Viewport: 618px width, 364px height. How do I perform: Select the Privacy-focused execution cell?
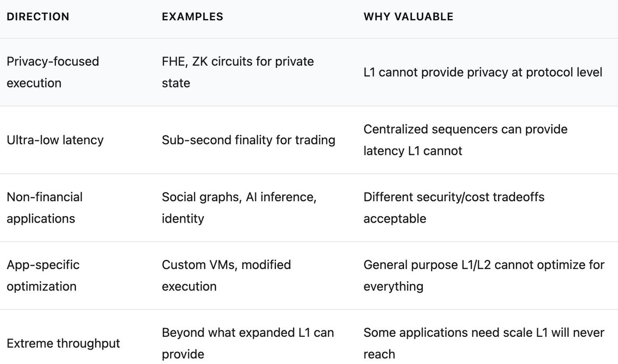53,72
